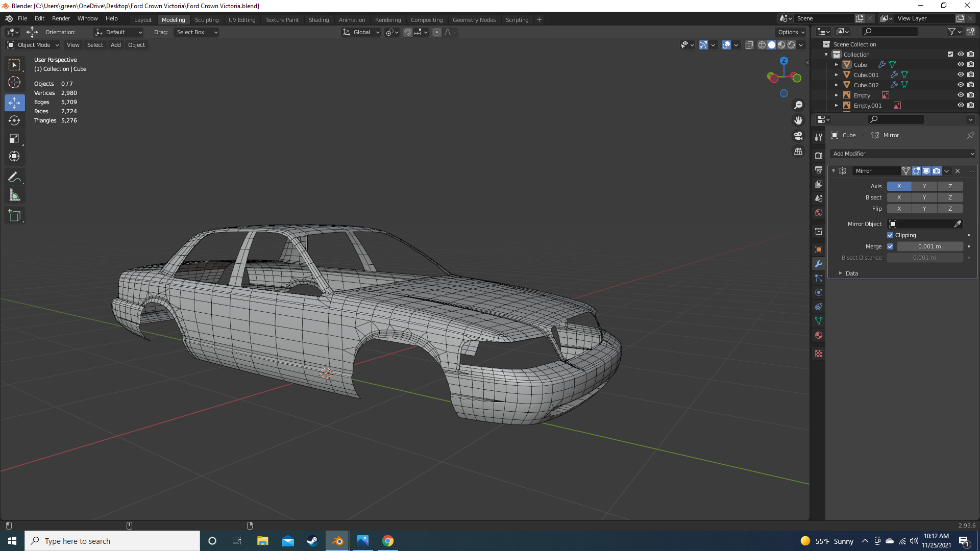This screenshot has width=980, height=551.
Task: Toggle Flip Z axis
Action: point(950,209)
